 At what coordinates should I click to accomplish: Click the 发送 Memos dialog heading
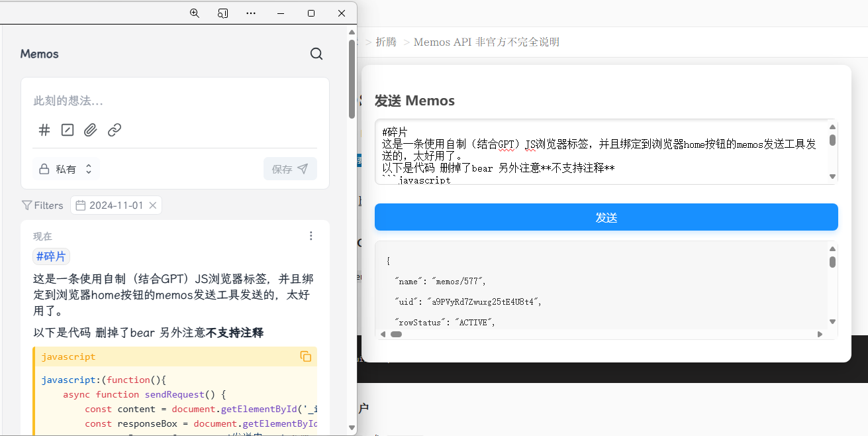coord(414,101)
